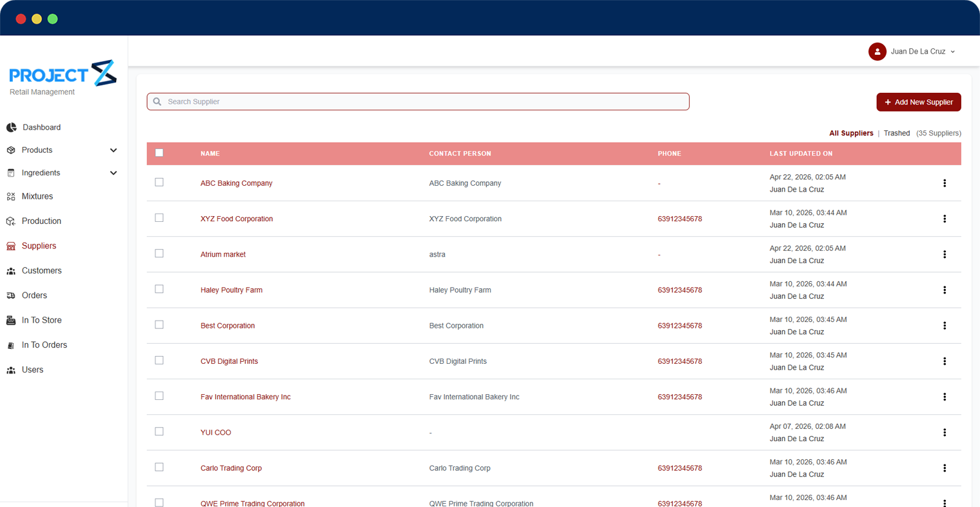Screen dimensions: 980x507
Task: Click the Products box icon
Action: coord(11,150)
